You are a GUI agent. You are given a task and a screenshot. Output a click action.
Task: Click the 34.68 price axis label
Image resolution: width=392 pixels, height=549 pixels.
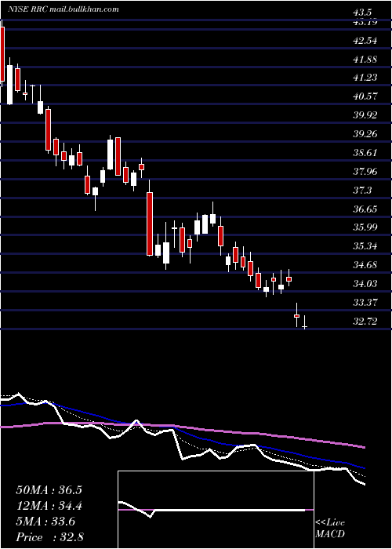tap(366, 265)
